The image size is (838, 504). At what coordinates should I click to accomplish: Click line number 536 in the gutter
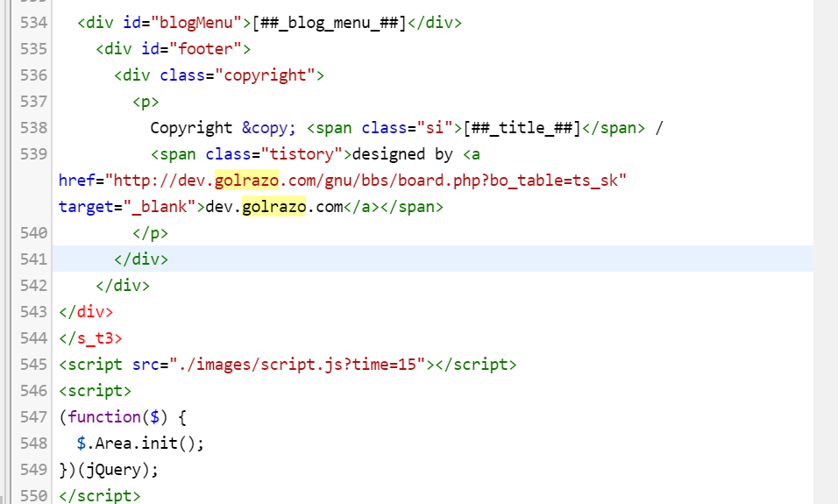click(x=33, y=75)
